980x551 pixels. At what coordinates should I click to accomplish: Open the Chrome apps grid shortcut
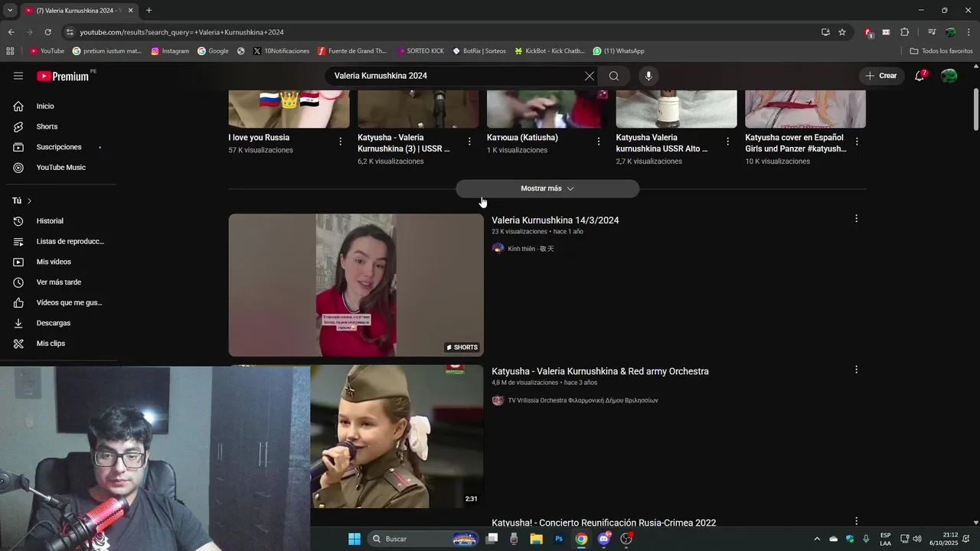pyautogui.click(x=10, y=51)
